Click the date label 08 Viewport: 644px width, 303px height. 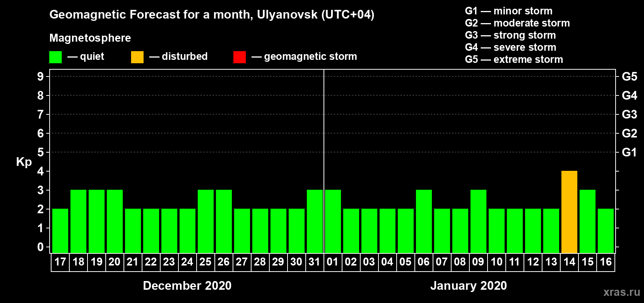click(x=460, y=262)
